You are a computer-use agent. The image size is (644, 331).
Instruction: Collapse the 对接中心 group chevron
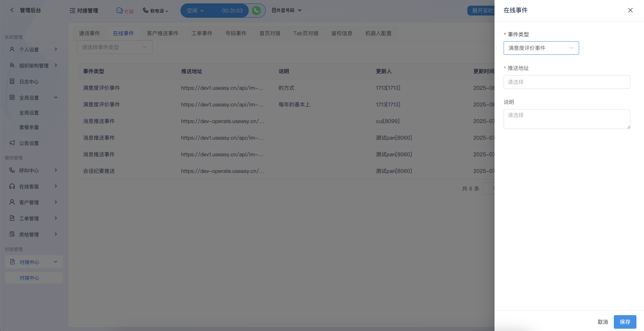click(x=55, y=262)
